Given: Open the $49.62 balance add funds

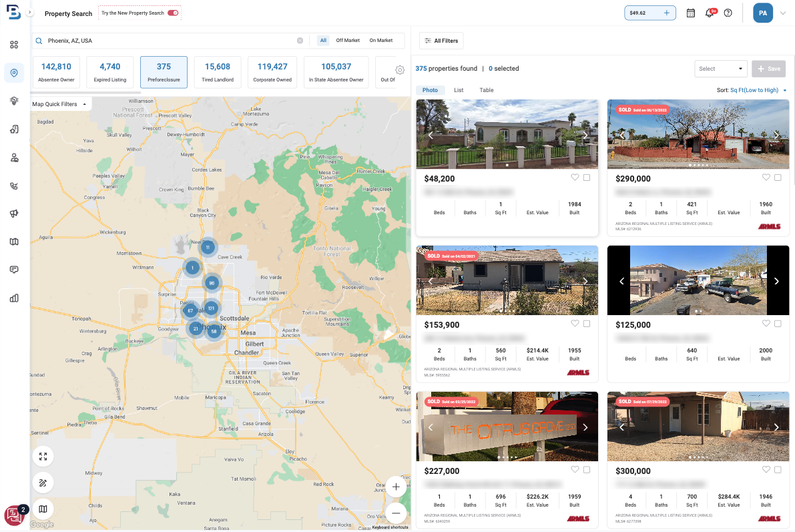Looking at the screenshot, I should pos(650,13).
